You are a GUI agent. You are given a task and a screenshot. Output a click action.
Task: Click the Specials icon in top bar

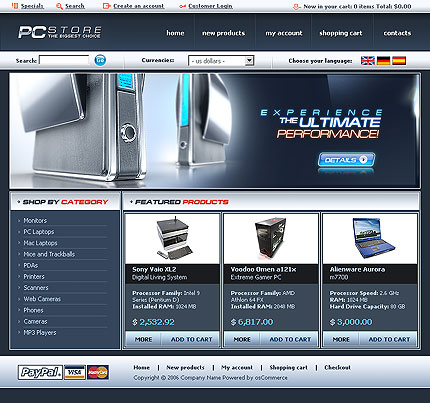point(15,6)
